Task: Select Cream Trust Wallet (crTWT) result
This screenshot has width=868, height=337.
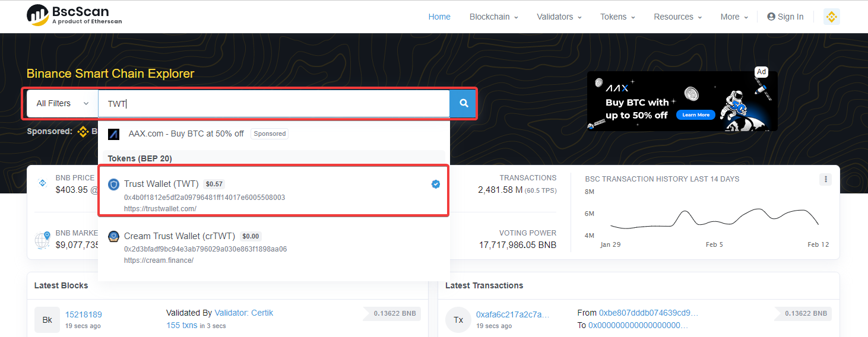Action: [x=273, y=247]
